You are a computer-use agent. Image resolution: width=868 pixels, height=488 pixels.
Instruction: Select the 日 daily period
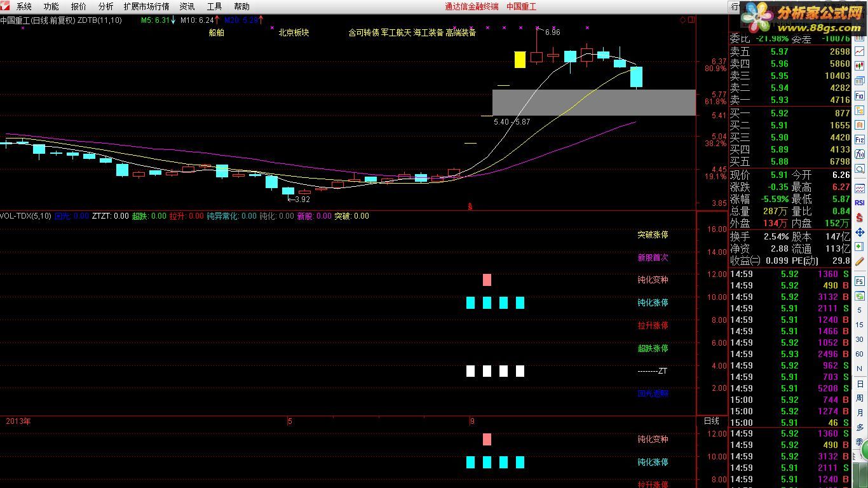[x=859, y=384]
